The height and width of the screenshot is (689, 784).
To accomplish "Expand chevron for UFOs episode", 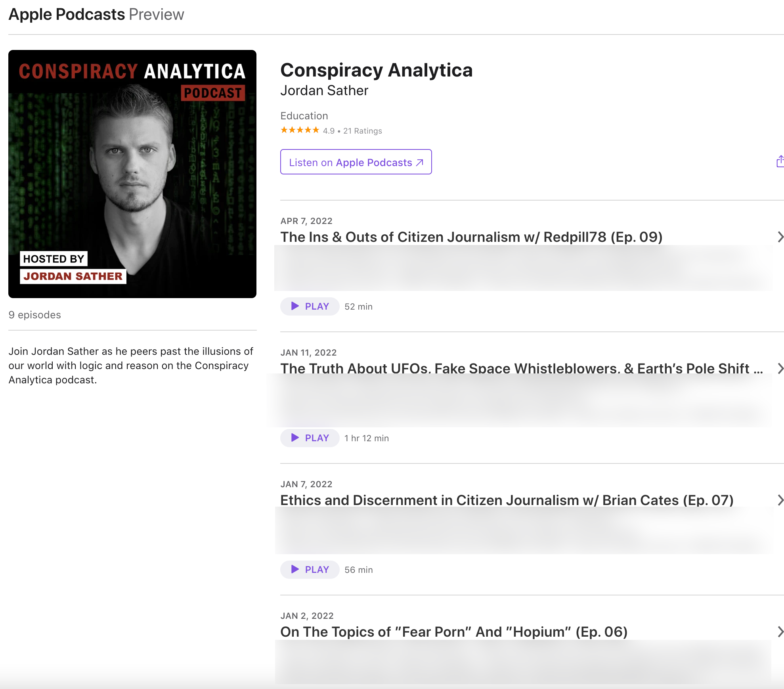I will click(780, 369).
